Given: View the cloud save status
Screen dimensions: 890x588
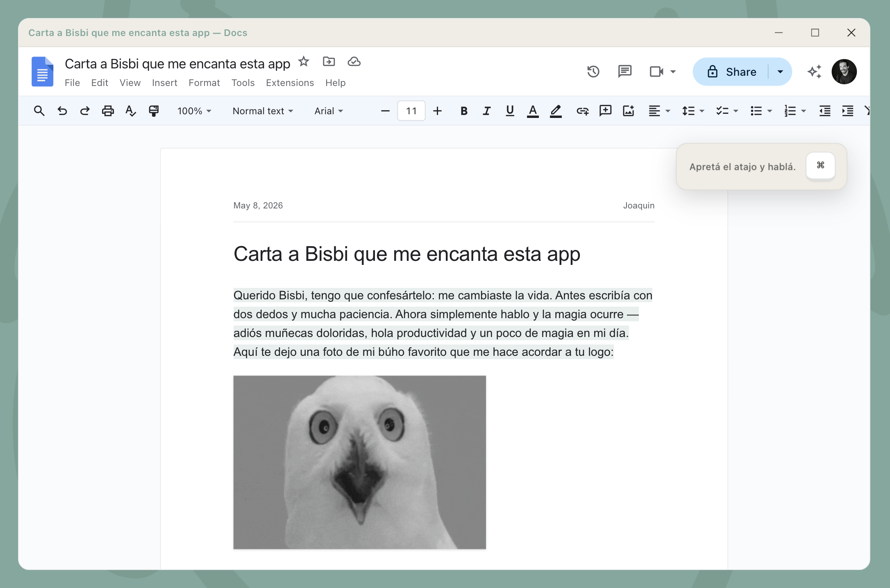Looking at the screenshot, I should point(354,61).
